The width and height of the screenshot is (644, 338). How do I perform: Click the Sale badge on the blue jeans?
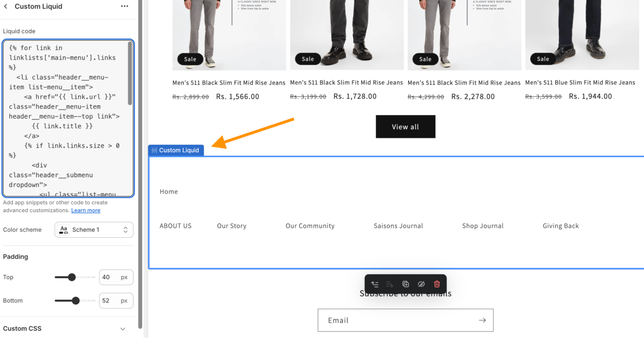[x=543, y=59]
